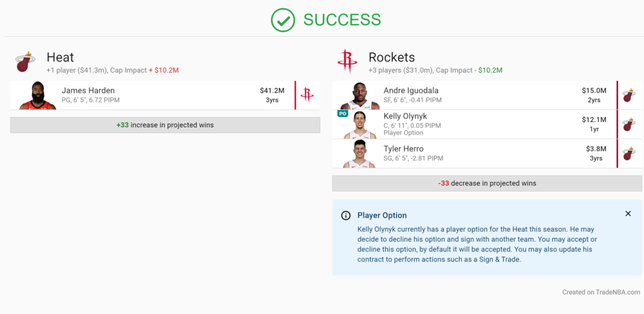Open James Harden's player photo
Image resolution: width=644 pixels, height=314 pixels.
(x=38, y=95)
